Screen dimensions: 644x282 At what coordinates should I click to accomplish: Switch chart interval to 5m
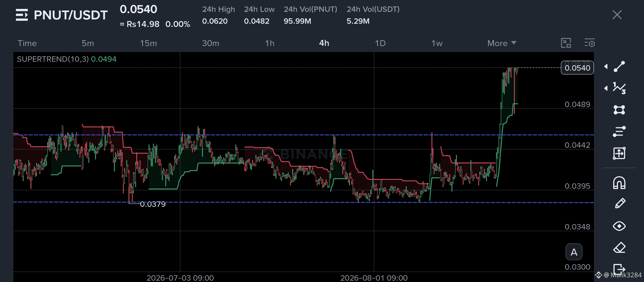88,43
